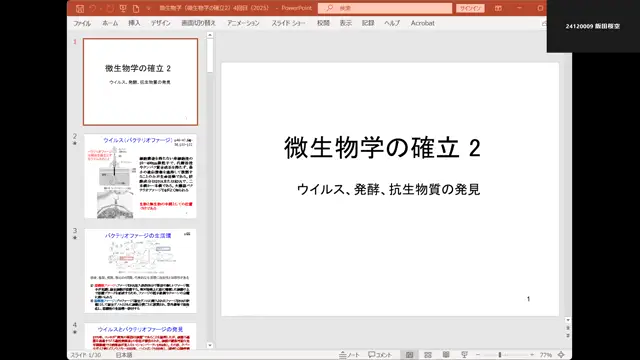The image size is (640, 360).
Task: Click the zoom slider handle
Action: (500, 355)
